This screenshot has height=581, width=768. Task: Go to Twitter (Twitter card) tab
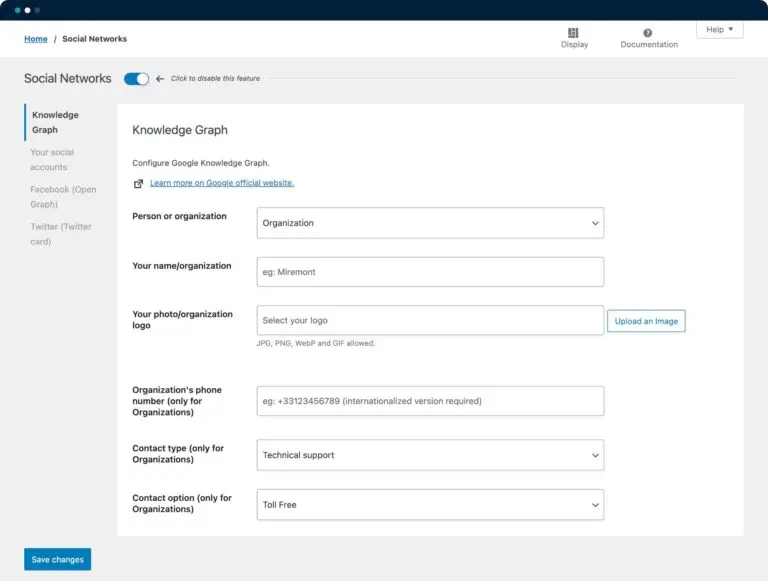(60, 234)
